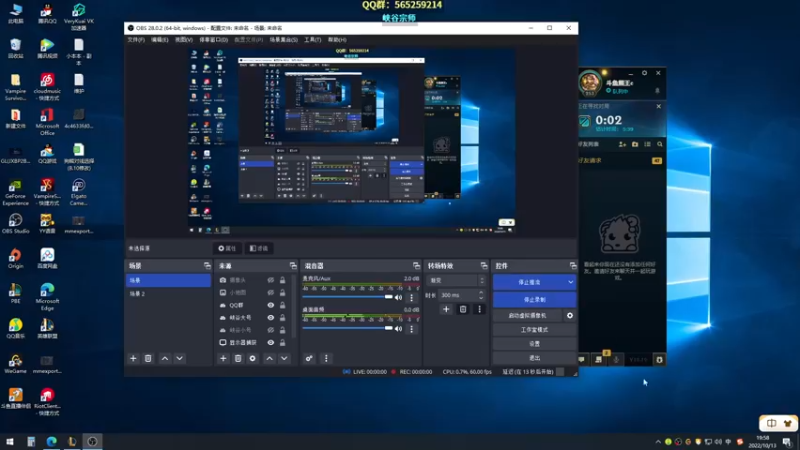The height and width of the screenshot is (450, 800).
Task: Open the 编辑 menu in OBS
Action: [x=160, y=40]
